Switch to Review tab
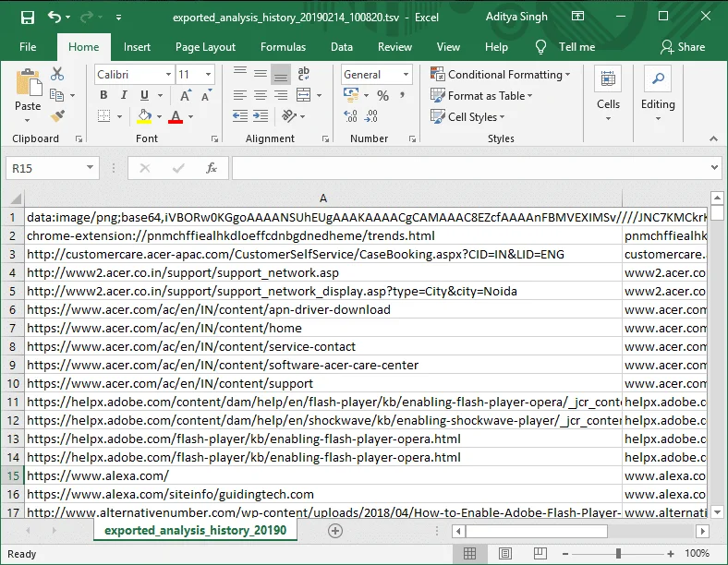This screenshot has height=565, width=728. [394, 47]
